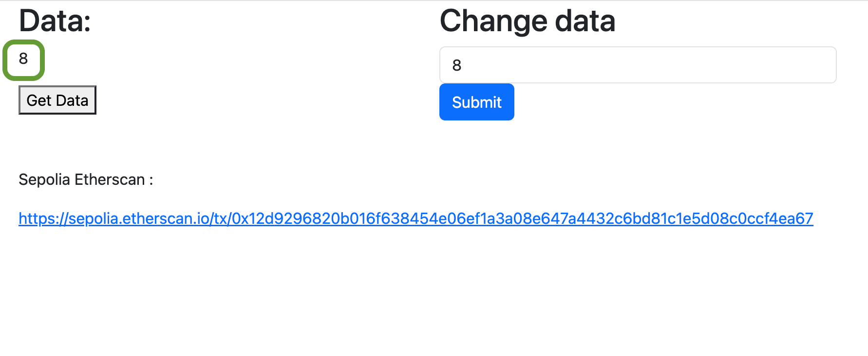Click the Get Data control under Data:

[57, 99]
